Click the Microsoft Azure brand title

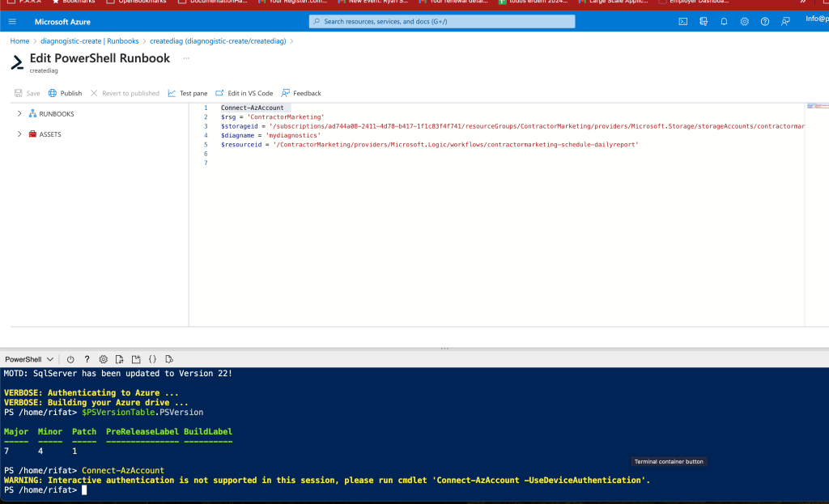(62, 22)
